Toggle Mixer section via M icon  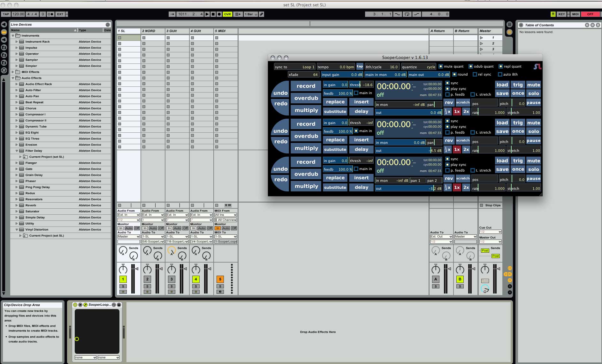pyautogui.click(x=510, y=280)
